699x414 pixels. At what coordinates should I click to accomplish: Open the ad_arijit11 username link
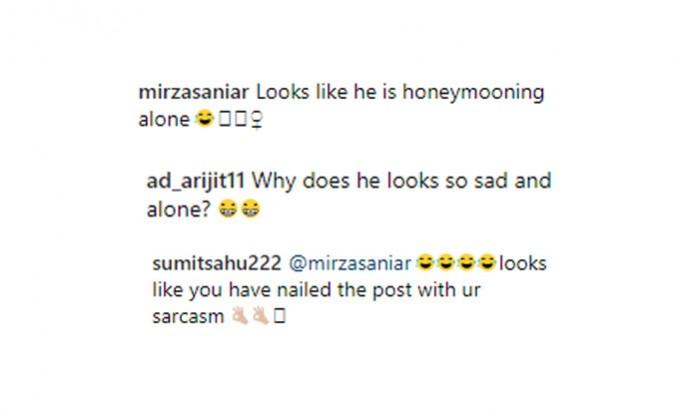(195, 181)
